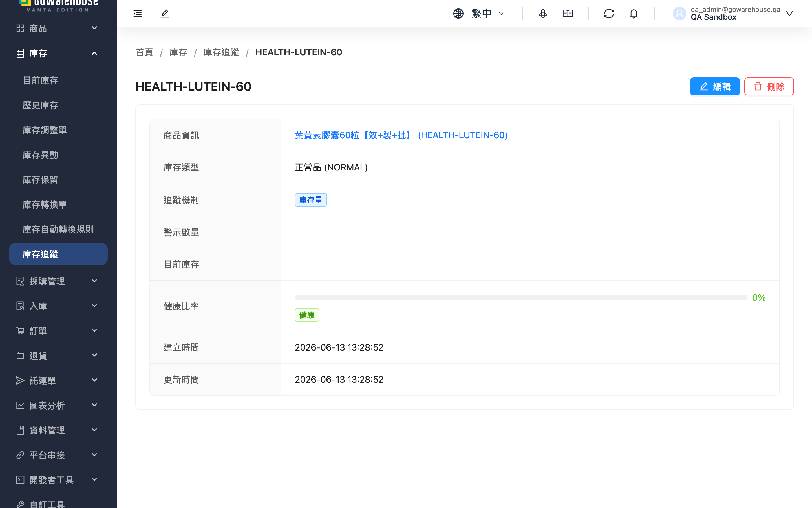Click the pencil edit icon in top bar

point(164,14)
